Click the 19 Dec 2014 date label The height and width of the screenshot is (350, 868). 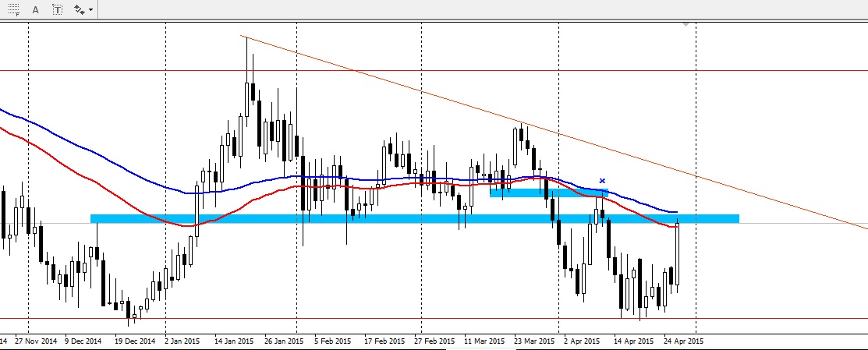tap(135, 341)
